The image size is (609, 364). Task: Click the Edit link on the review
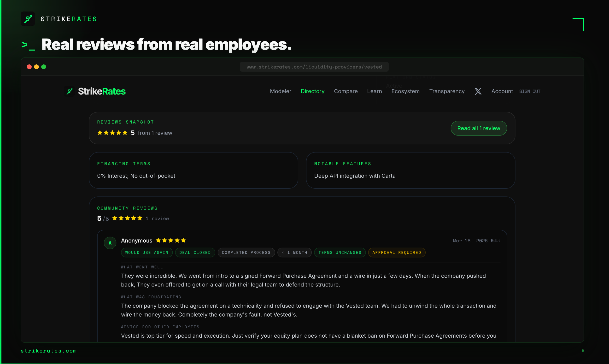[x=495, y=241]
